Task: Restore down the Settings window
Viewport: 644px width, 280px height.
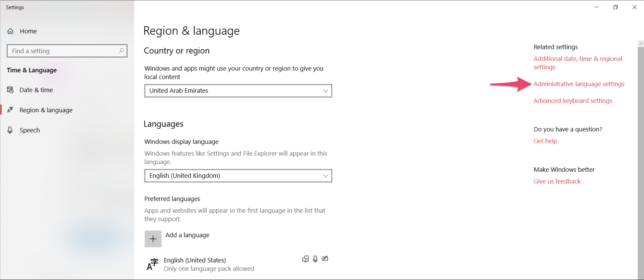Action: tap(616, 7)
